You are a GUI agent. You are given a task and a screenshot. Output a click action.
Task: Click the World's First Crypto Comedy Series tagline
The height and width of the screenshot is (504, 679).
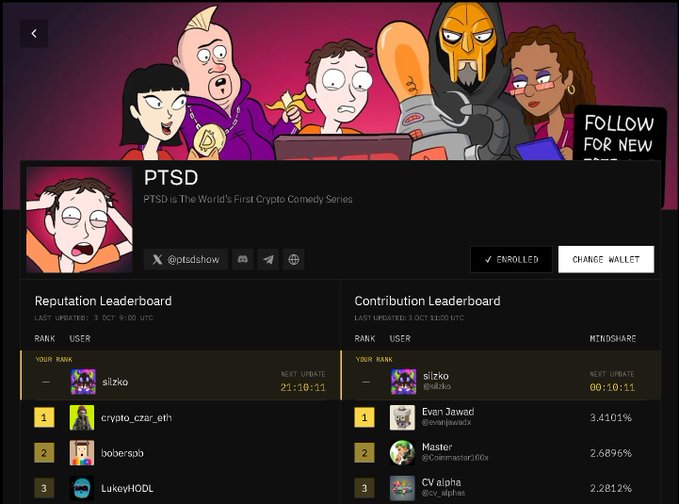pyautogui.click(x=248, y=199)
